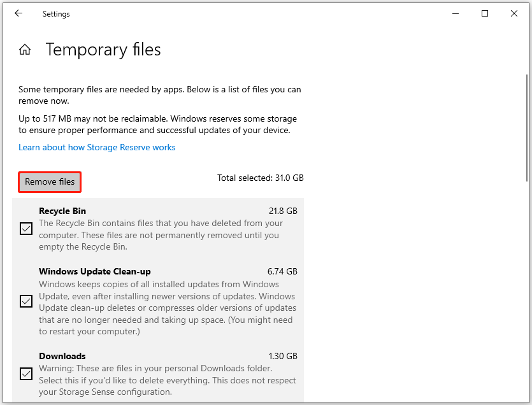
Task: Click the Up to 517 MB reclaimable notice text
Action: (x=157, y=124)
